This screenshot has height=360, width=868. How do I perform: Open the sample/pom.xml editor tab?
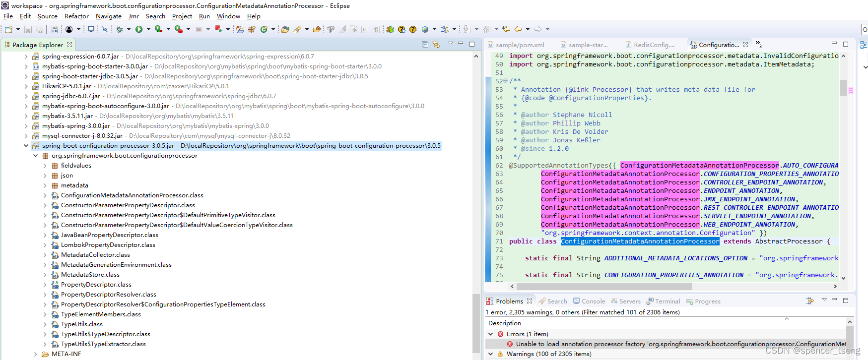pyautogui.click(x=519, y=45)
